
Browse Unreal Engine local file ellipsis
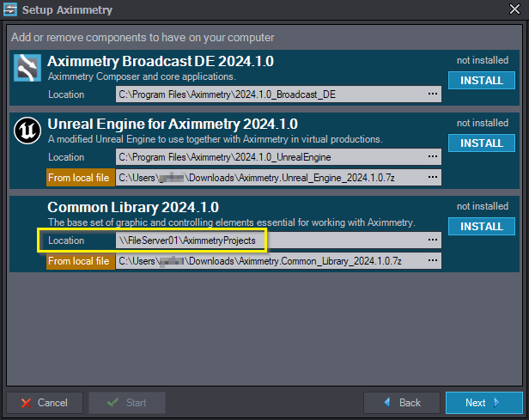click(x=433, y=177)
